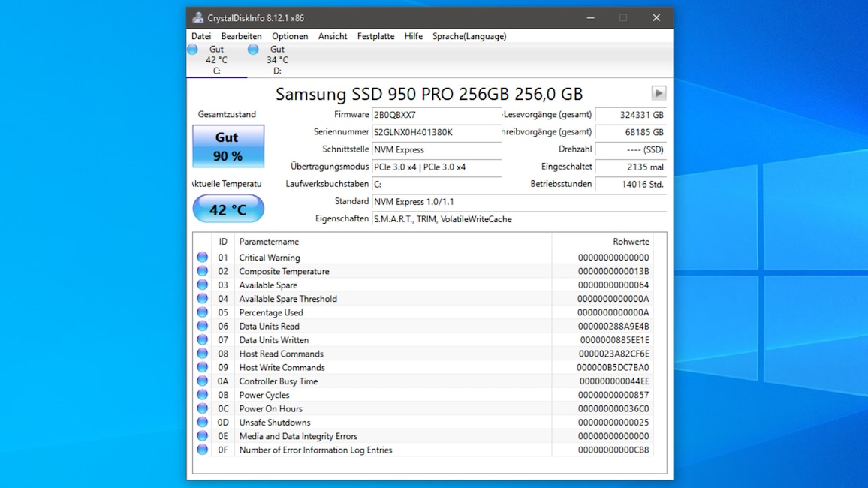Click the 42 °C temperature button

tap(228, 209)
